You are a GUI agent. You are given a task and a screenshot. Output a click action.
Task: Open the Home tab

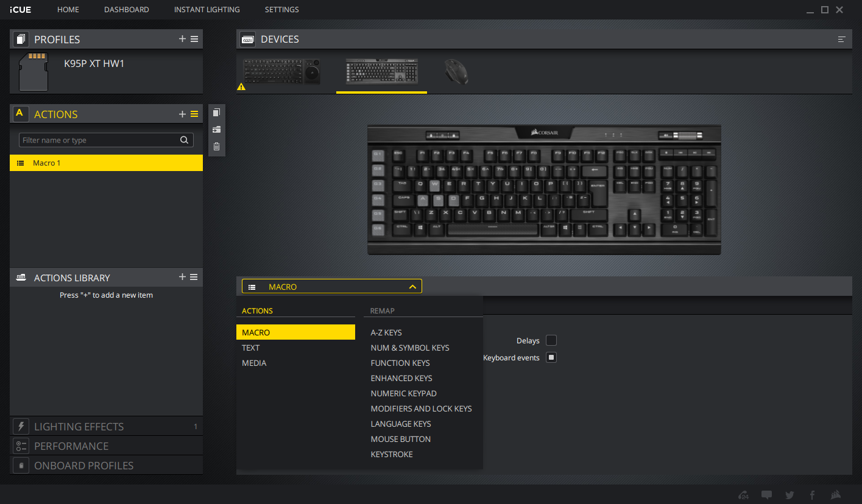coord(68,10)
